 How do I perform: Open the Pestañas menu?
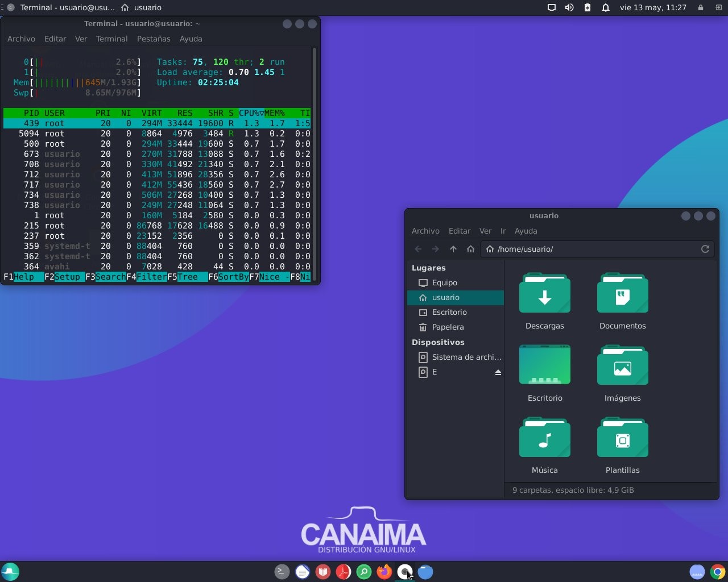[x=154, y=39]
